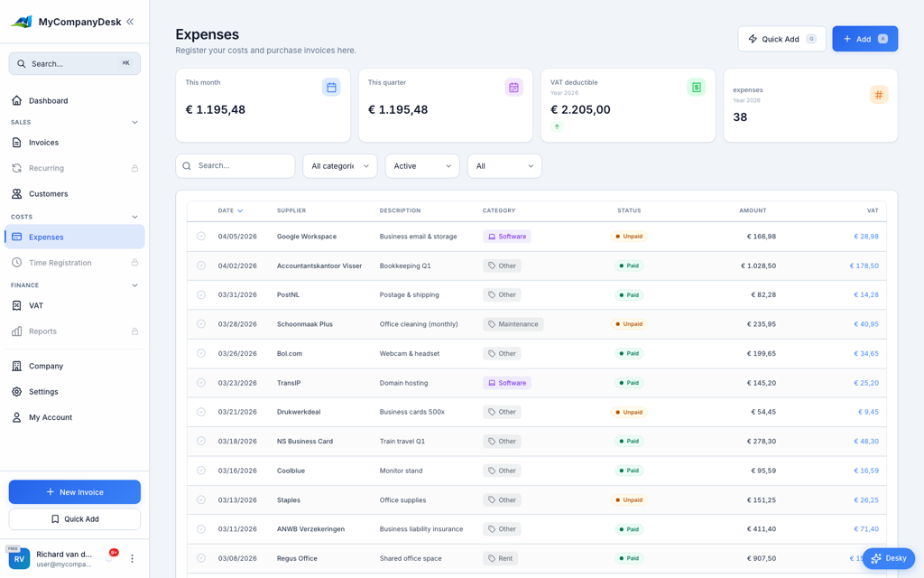Open the Desky assistant in the bottom corner
The image size is (924, 578).
[x=889, y=558]
